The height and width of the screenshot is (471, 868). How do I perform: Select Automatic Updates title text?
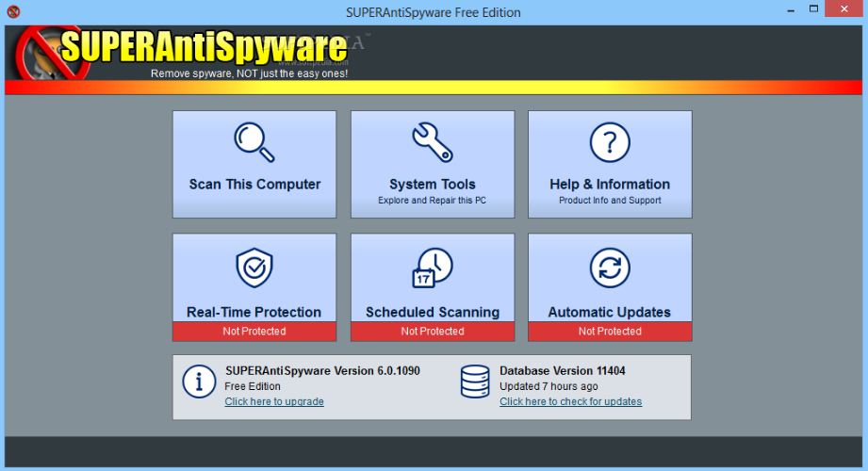[x=610, y=312]
